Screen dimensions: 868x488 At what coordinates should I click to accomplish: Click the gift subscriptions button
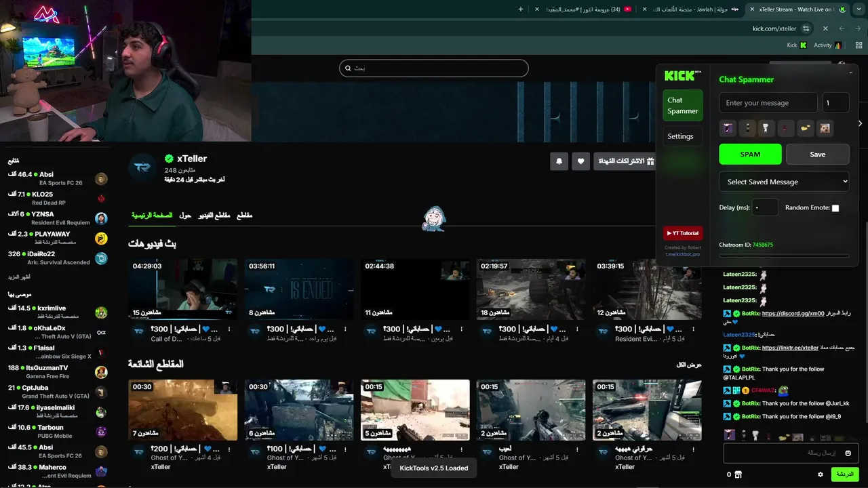click(x=625, y=161)
